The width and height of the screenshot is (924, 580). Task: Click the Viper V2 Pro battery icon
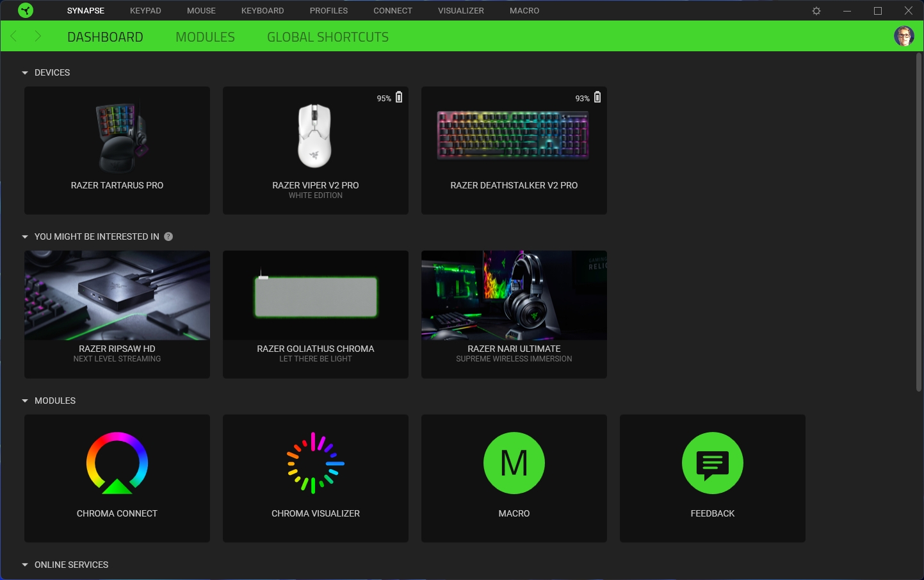(399, 97)
